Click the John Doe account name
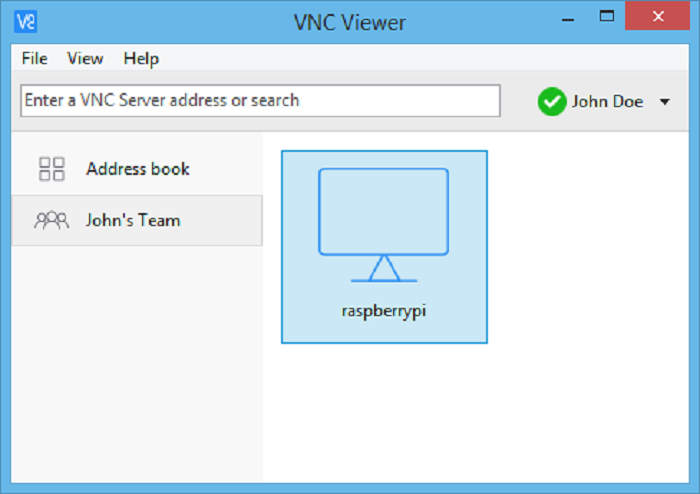The image size is (700, 494). pos(607,101)
